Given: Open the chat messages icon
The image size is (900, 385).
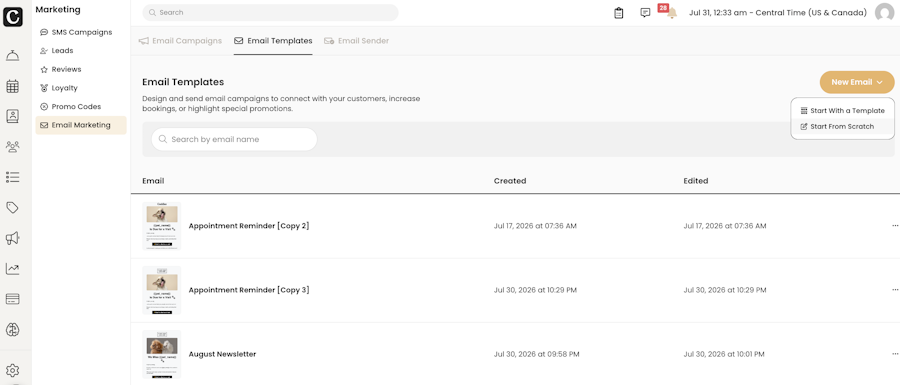Looking at the screenshot, I should (645, 13).
